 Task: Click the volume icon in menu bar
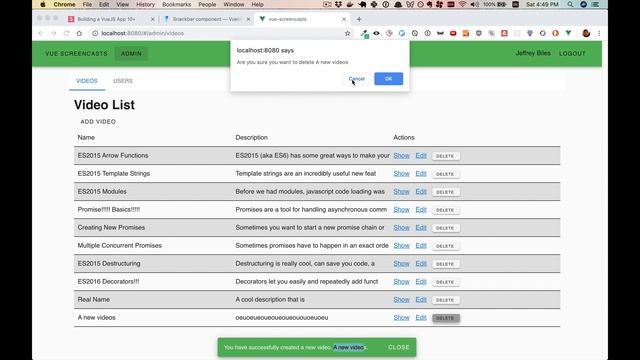pyautogui.click(x=474, y=4)
